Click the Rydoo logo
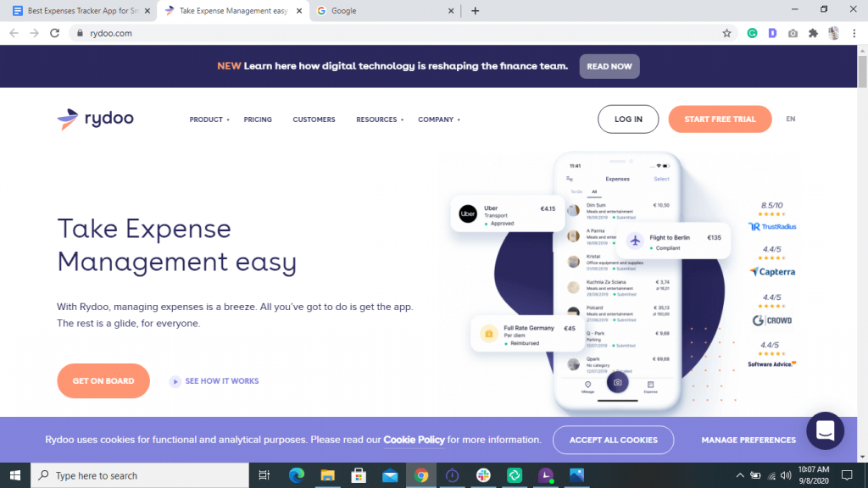Screen dimensions: 868x488 pyautogui.click(x=95, y=119)
